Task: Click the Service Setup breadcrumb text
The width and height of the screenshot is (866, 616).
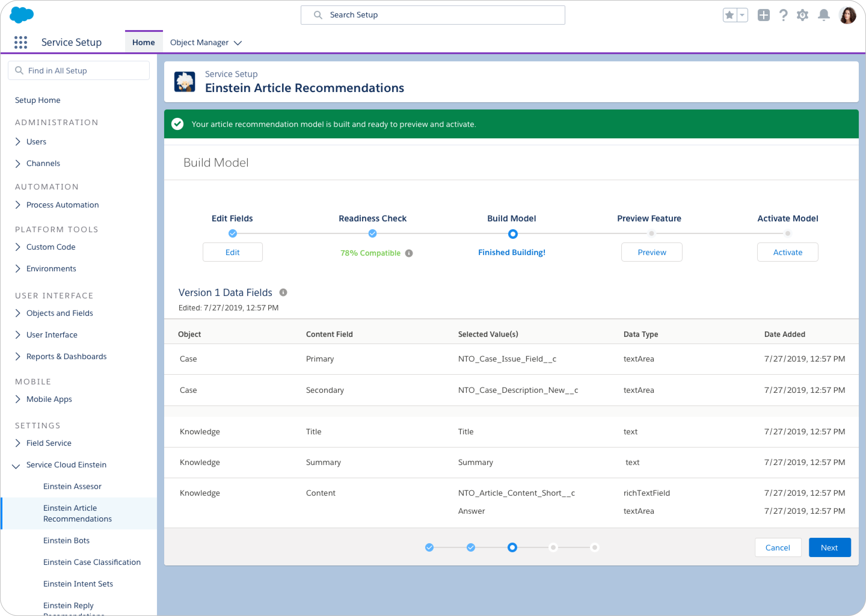Action: (231, 74)
